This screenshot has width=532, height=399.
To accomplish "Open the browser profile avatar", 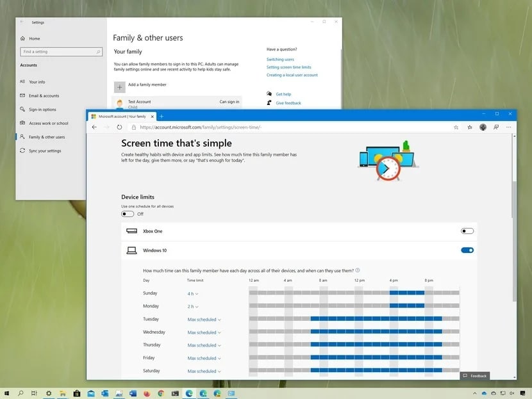I will (x=483, y=127).
